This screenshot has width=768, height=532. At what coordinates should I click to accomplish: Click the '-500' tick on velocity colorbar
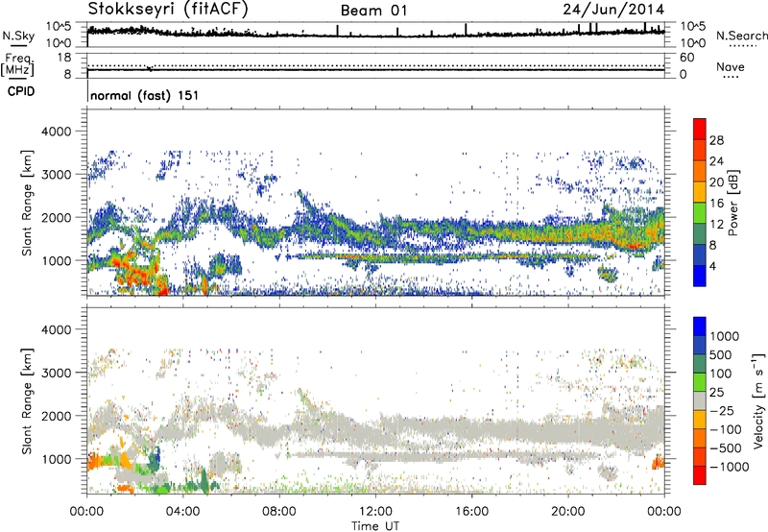pos(725,447)
